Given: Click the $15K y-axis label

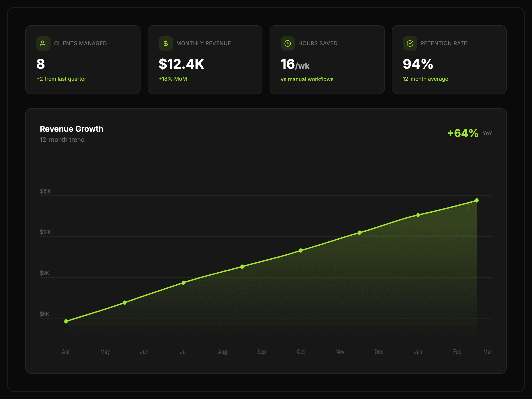Looking at the screenshot, I should 45,192.
